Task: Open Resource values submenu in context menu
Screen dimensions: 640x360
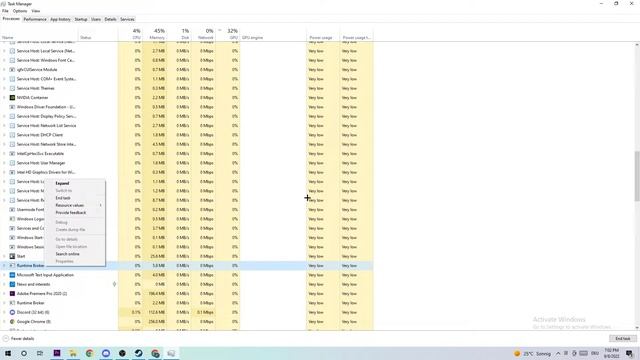Action: [x=75, y=205]
